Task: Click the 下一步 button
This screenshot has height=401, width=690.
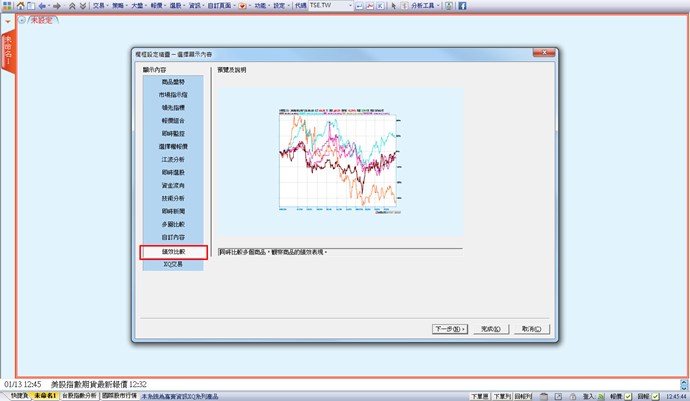Action: [450, 328]
